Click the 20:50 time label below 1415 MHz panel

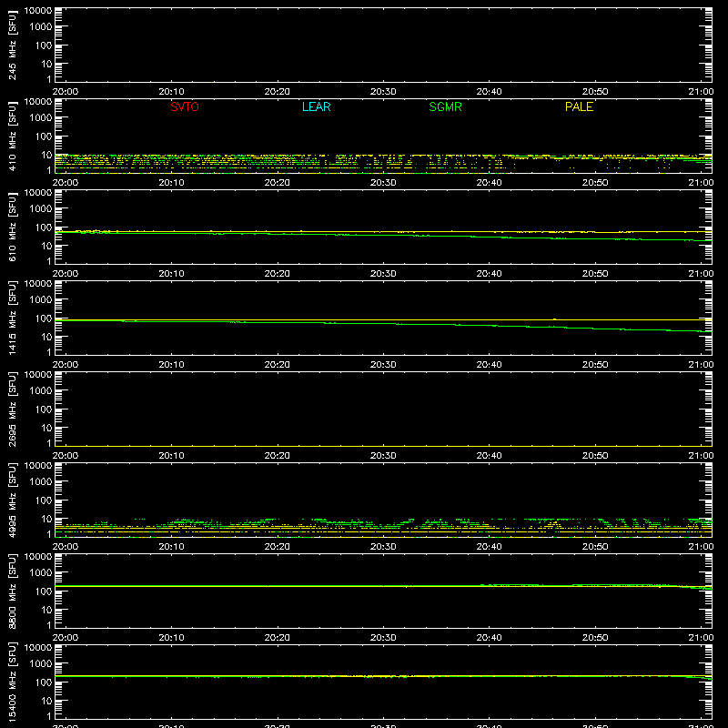595,365
